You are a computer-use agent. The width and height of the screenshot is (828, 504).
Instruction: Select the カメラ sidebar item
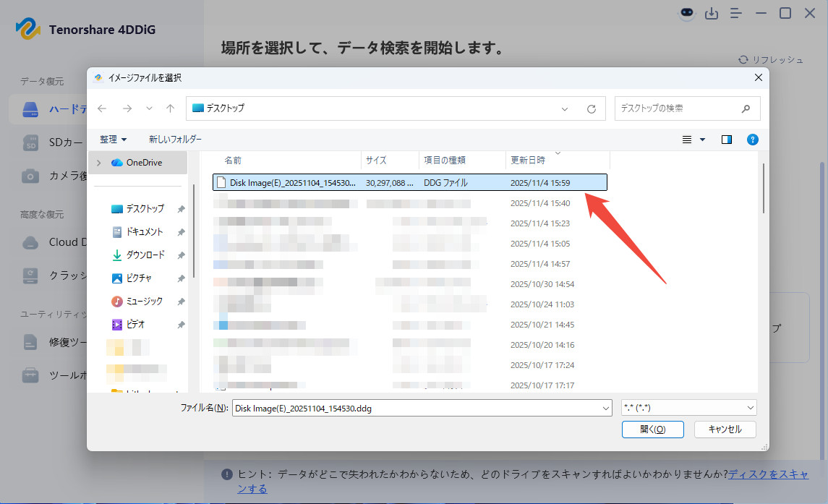[x=54, y=176]
